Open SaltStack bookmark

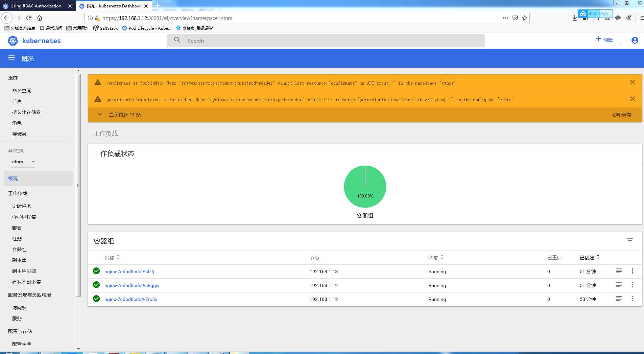105,28
